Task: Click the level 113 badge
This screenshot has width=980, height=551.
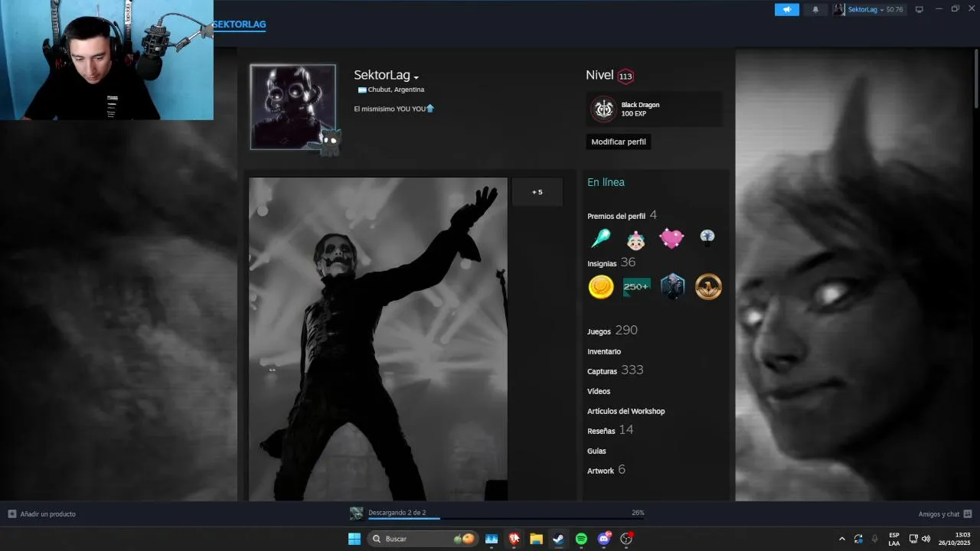Action: (x=626, y=76)
